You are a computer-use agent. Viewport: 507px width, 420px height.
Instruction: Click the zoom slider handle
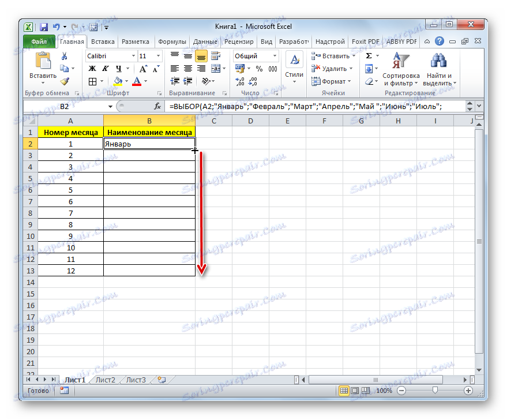435,390
